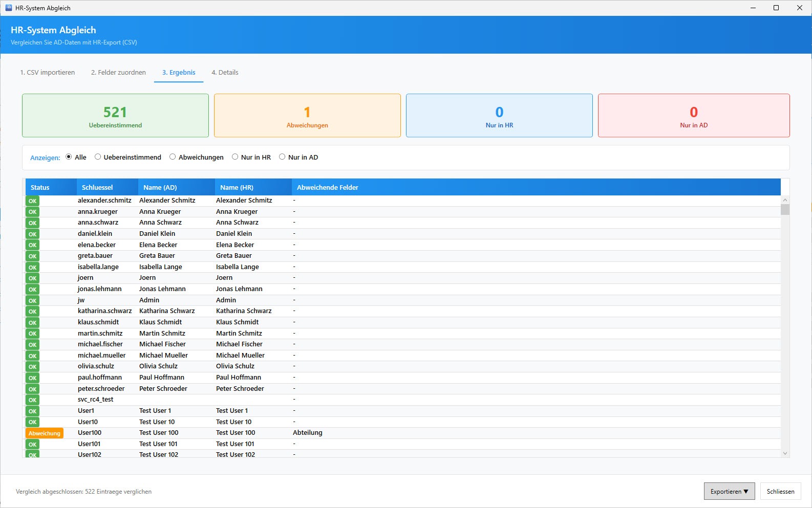This screenshot has height=508, width=812.
Task: Choose the Nur in HR radio option
Action: point(235,157)
